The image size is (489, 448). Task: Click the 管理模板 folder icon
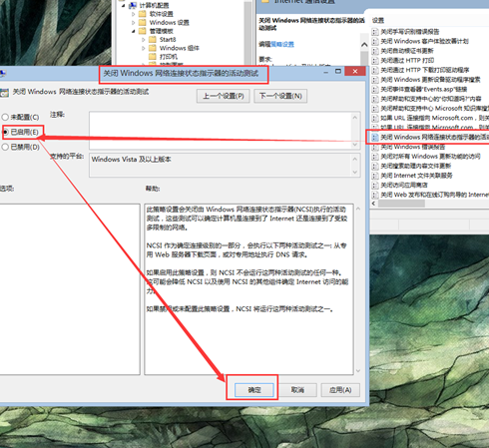[143, 31]
